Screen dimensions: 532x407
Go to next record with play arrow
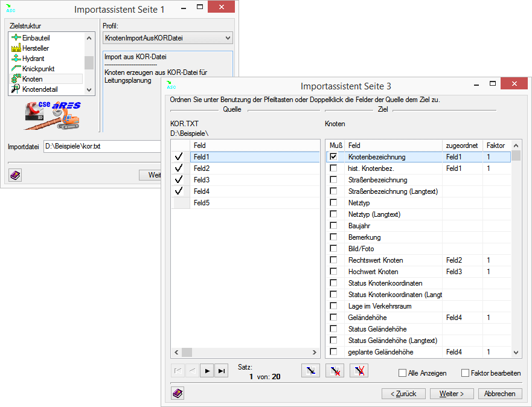(207, 371)
